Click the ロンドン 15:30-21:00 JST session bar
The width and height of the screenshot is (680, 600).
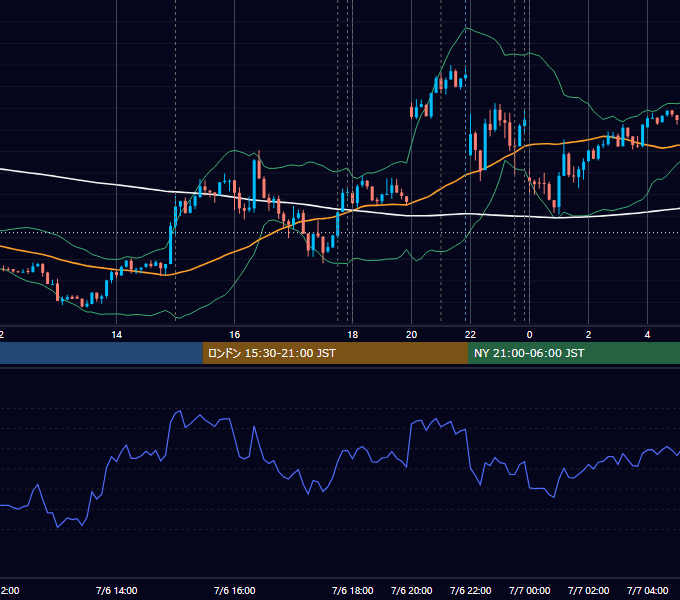tap(335, 353)
